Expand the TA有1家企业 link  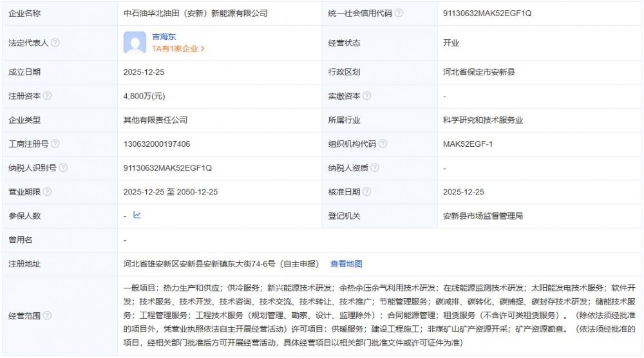[178, 49]
